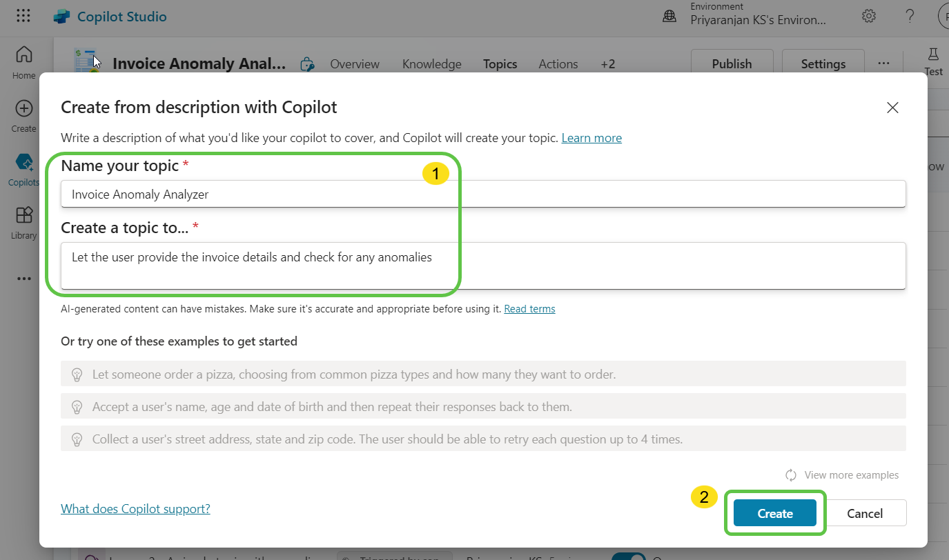Close the Create from description dialog
949x560 pixels.
(892, 108)
